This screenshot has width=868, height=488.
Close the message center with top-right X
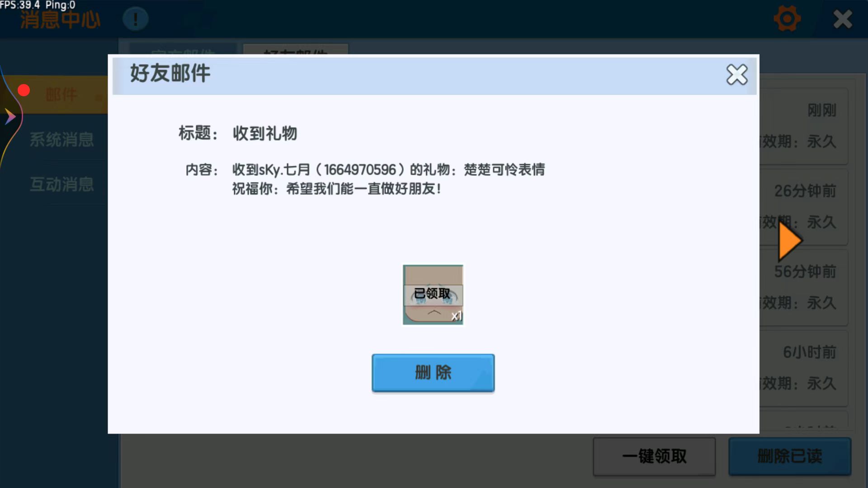point(843,19)
